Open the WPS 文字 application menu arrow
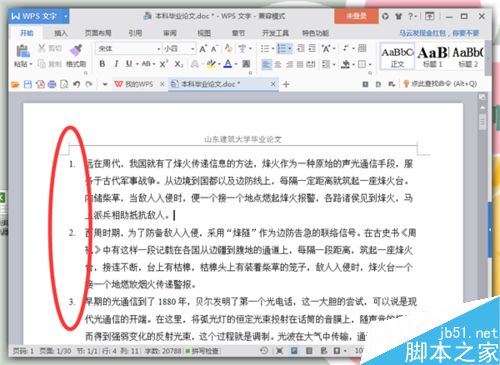Image resolution: width=500 pixels, height=365 pixels. 66,16
